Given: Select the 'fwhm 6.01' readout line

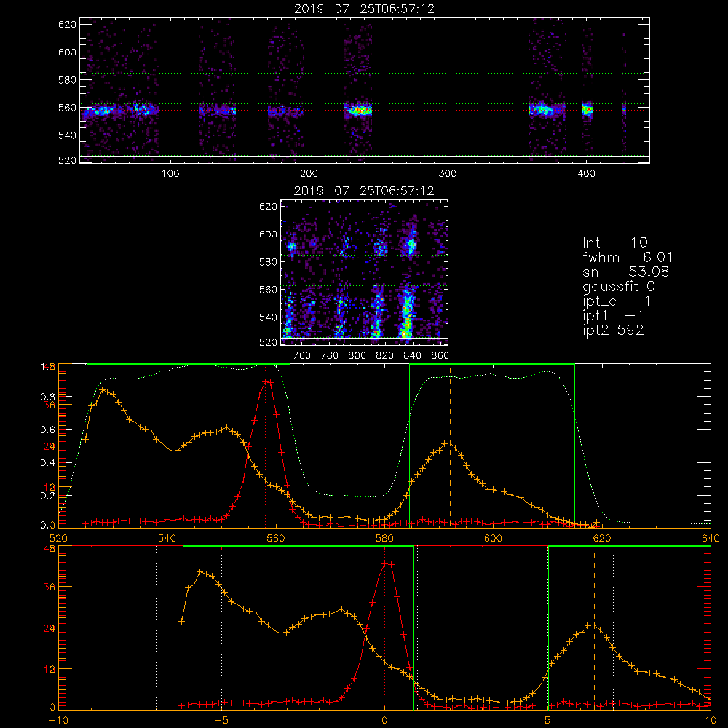Looking at the screenshot, I should [628, 257].
